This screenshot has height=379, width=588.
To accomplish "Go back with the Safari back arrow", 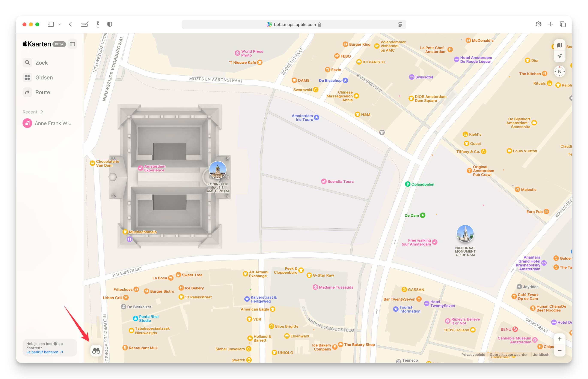I will (71, 24).
